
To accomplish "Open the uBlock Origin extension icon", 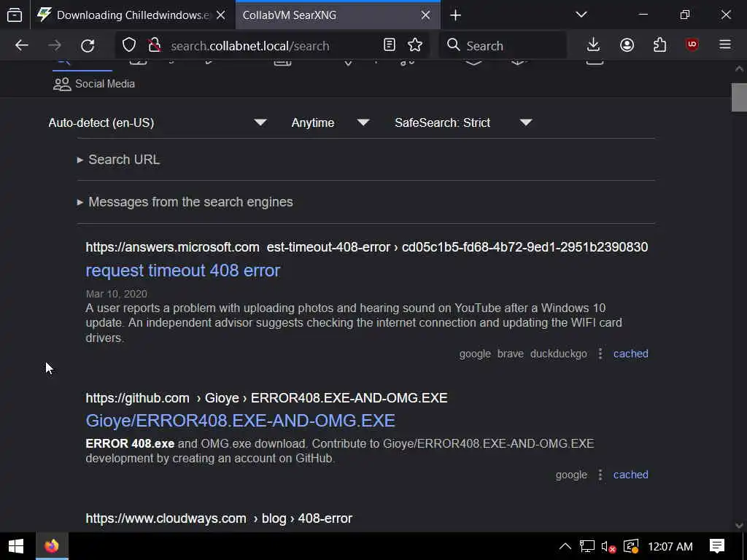I will [692, 44].
